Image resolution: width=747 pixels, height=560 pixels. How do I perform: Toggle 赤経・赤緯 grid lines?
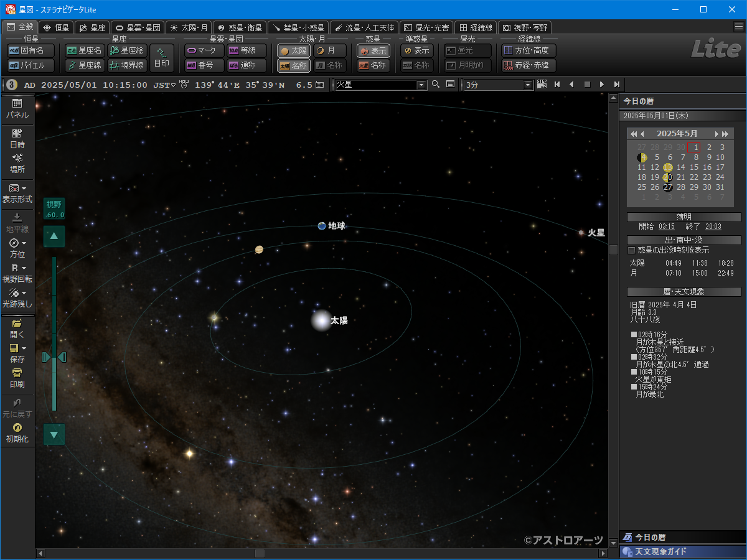click(529, 65)
